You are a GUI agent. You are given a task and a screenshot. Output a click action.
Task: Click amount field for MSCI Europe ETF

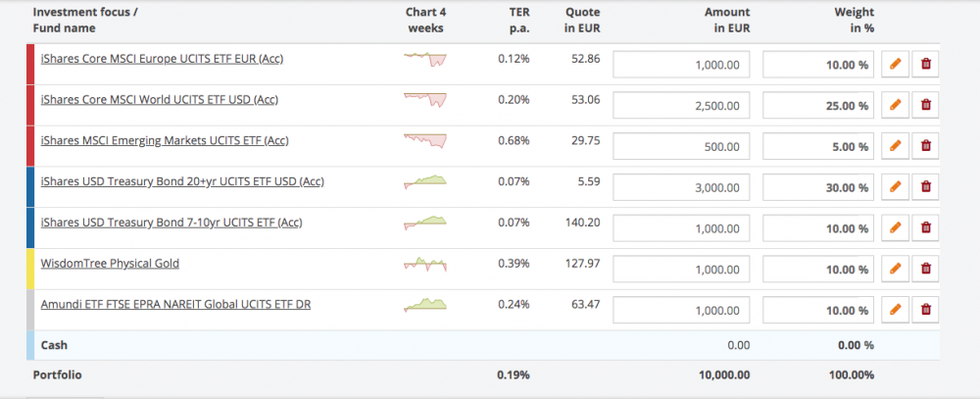[684, 65]
